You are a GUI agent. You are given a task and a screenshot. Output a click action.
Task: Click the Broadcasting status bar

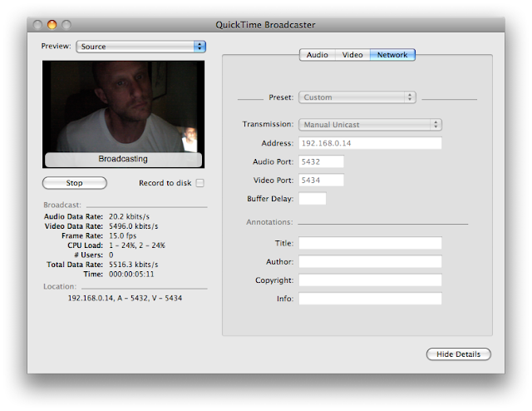[124, 159]
